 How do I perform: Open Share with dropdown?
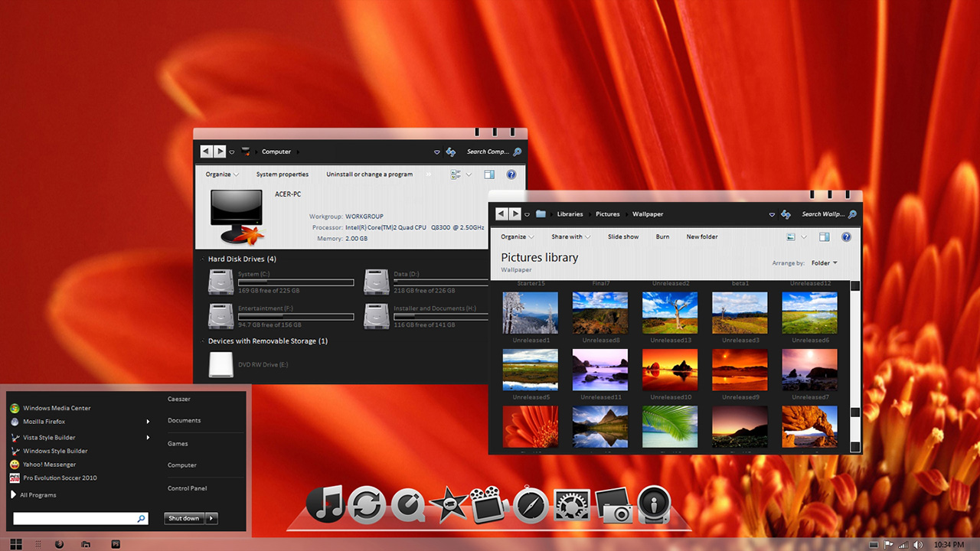click(570, 237)
